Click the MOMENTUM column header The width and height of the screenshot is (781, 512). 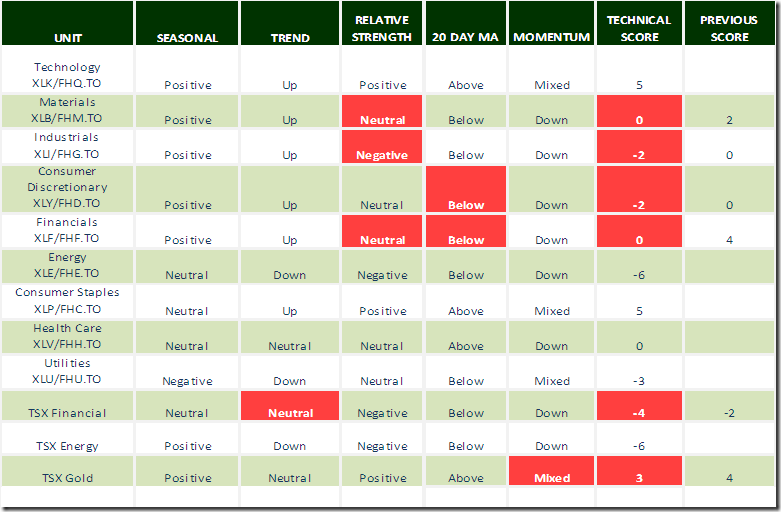[x=551, y=38]
